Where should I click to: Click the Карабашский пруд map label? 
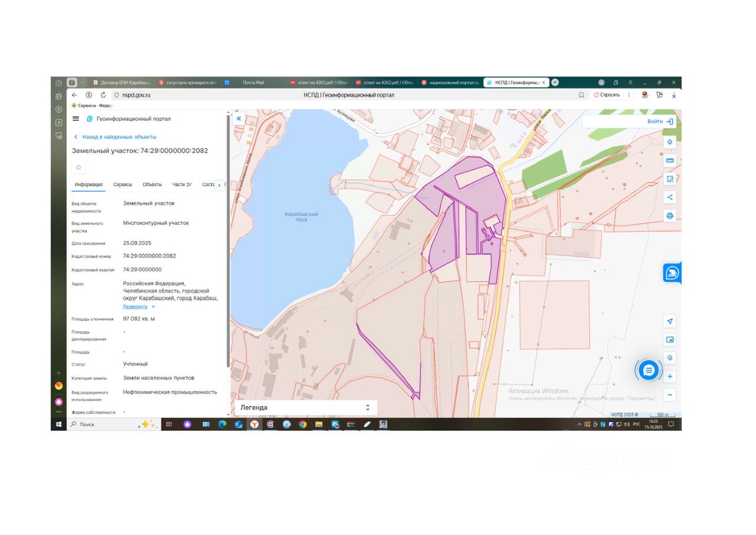(301, 216)
